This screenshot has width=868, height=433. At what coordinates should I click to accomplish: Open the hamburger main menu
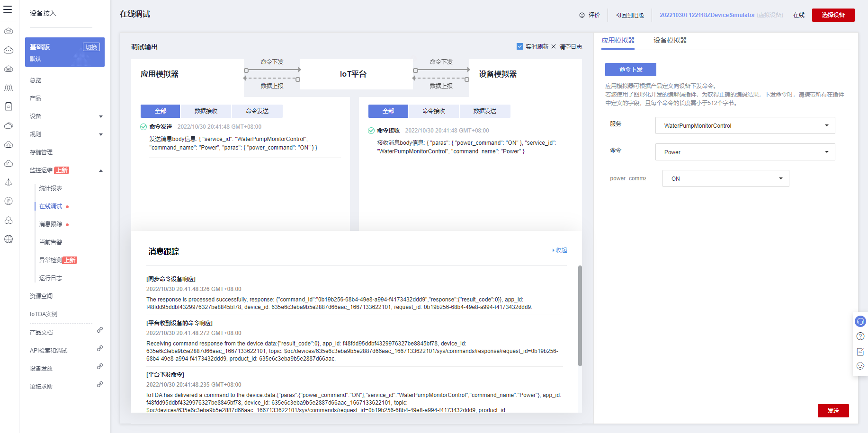pos(8,9)
